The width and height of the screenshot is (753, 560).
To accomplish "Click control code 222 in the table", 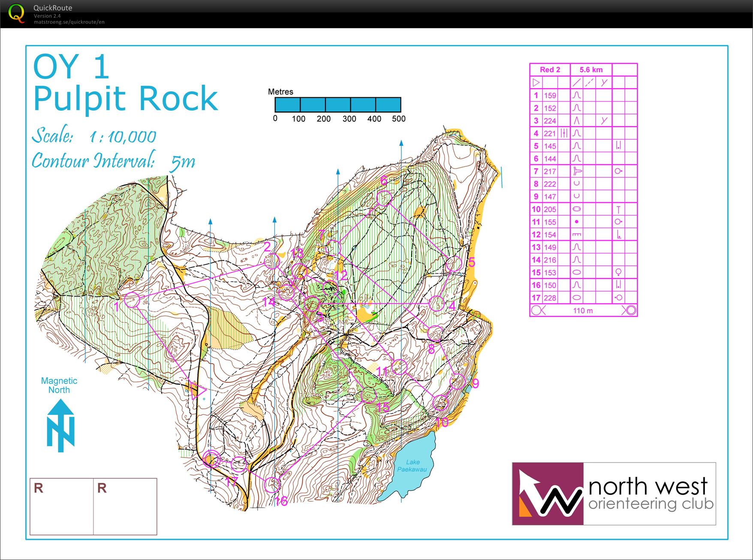I will coord(550,184).
